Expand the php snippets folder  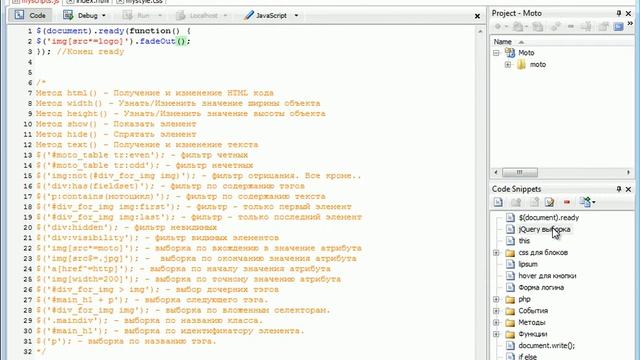496,299
